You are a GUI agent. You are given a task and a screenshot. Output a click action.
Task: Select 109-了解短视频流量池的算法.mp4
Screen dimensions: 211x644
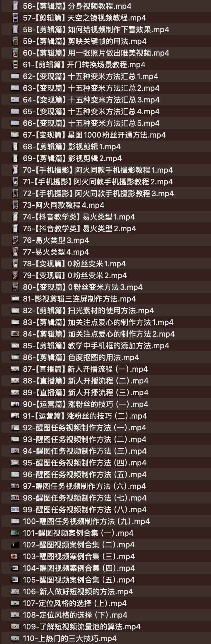point(105,626)
